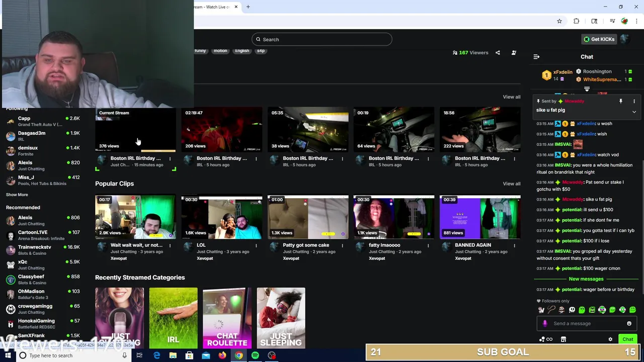Open CartoonL1VE in Recommended list
This screenshot has height=362, width=644.
point(43,235)
